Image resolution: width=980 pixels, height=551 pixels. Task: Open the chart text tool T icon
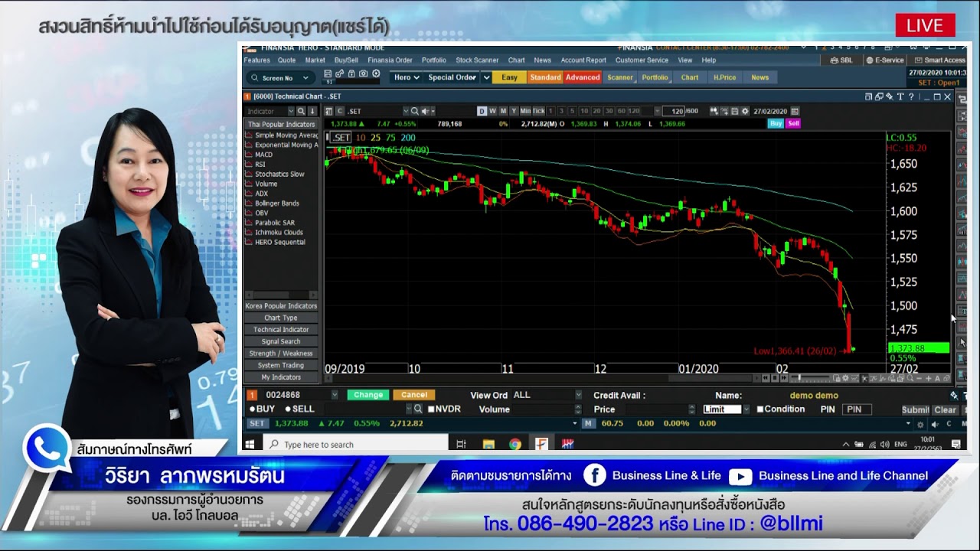coord(900,96)
